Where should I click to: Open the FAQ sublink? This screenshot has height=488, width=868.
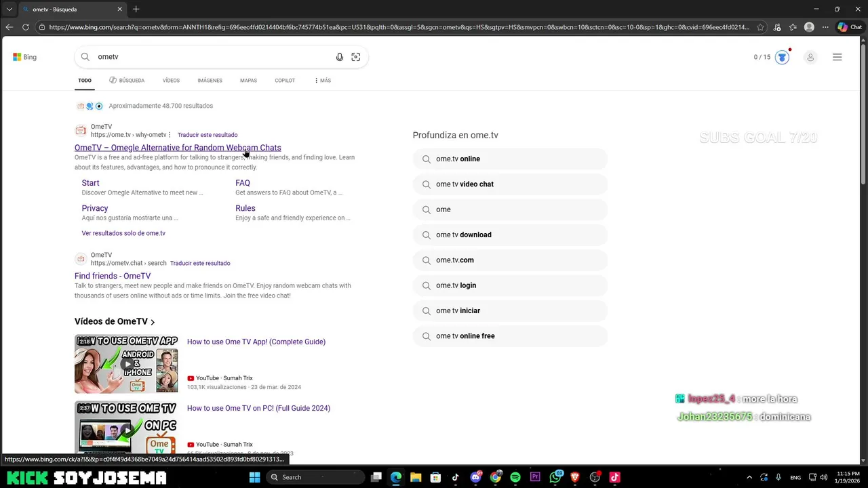pos(243,183)
